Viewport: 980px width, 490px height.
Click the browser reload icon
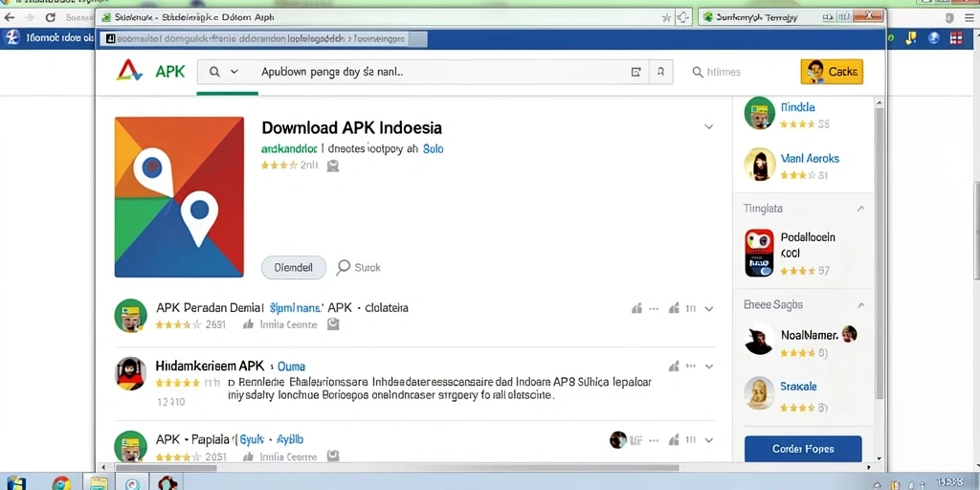(50, 17)
